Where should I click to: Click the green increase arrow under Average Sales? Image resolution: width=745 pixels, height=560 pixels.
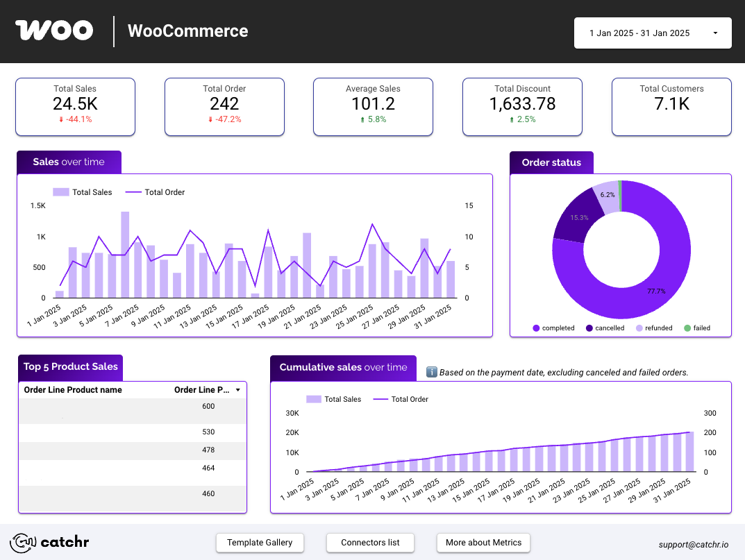361,119
